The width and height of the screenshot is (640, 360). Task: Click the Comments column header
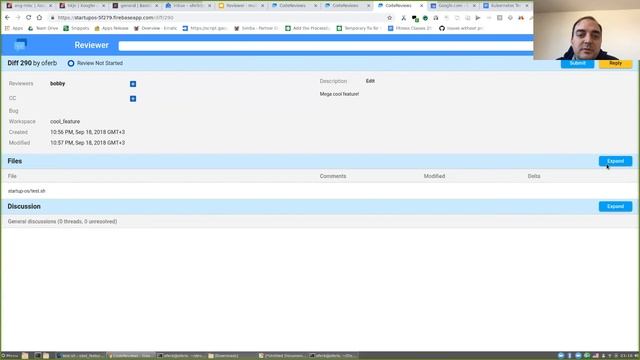tap(333, 176)
